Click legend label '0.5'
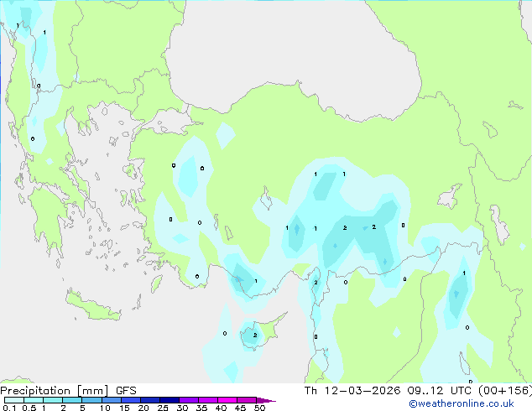Screen dimensions: 532x411 click(x=29, y=408)
